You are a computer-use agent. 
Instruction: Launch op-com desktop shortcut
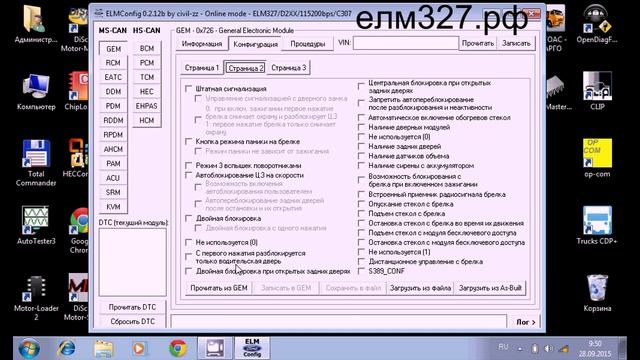(x=597, y=158)
